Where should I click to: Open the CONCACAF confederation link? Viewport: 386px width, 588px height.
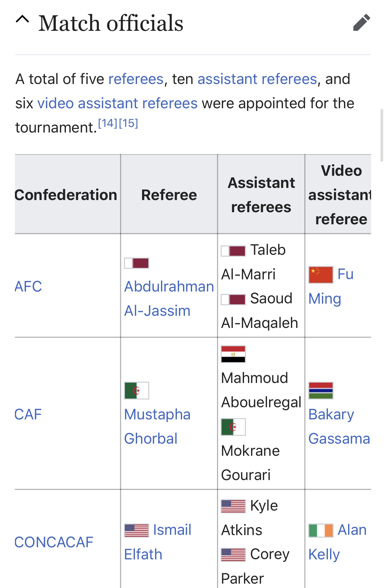point(54,542)
